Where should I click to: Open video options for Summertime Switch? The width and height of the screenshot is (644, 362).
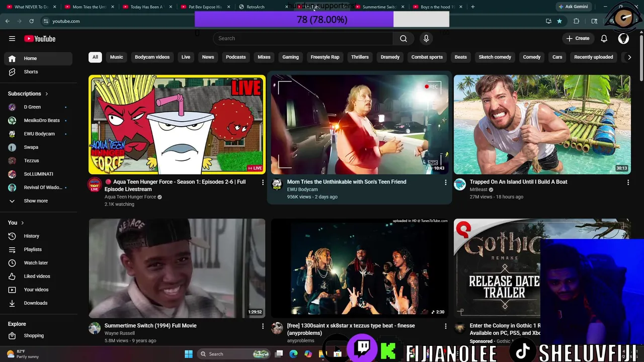(263, 326)
